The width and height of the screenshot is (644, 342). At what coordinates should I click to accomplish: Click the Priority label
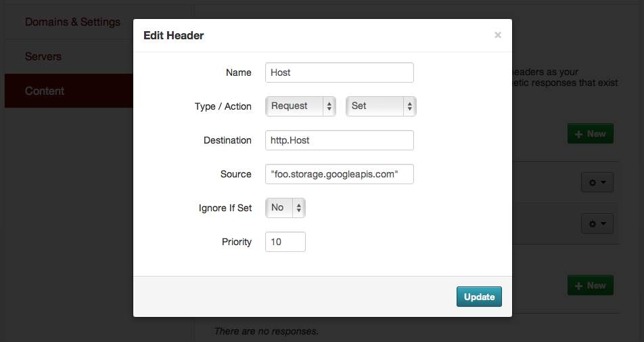click(237, 242)
